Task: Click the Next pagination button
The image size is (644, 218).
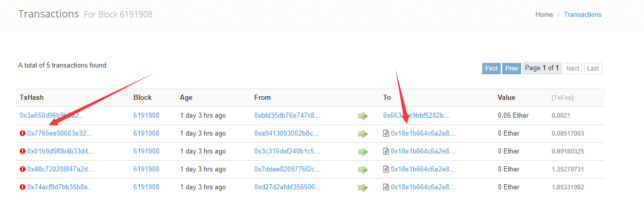Action: (x=573, y=69)
